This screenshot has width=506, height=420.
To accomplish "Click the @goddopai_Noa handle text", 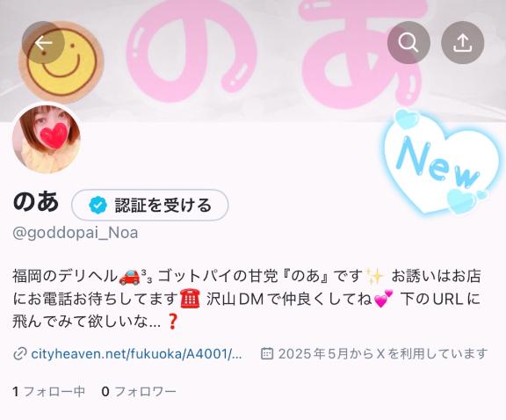I will [x=76, y=233].
